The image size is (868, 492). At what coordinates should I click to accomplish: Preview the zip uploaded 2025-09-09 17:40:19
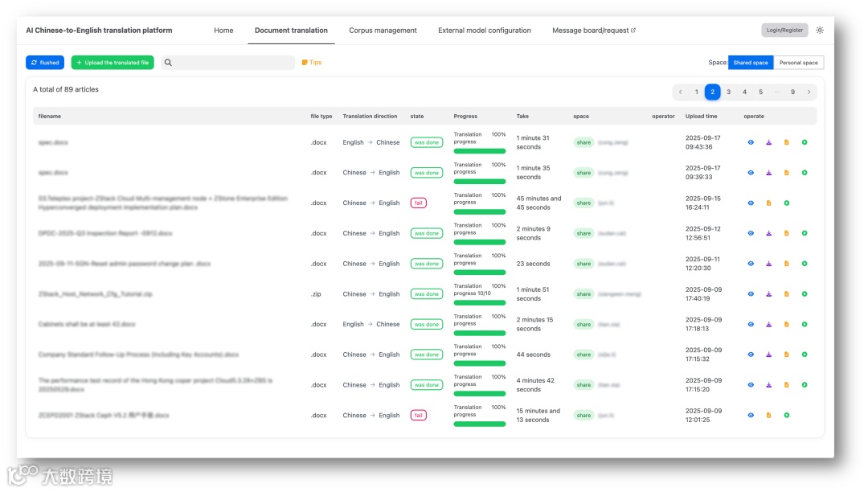751,294
